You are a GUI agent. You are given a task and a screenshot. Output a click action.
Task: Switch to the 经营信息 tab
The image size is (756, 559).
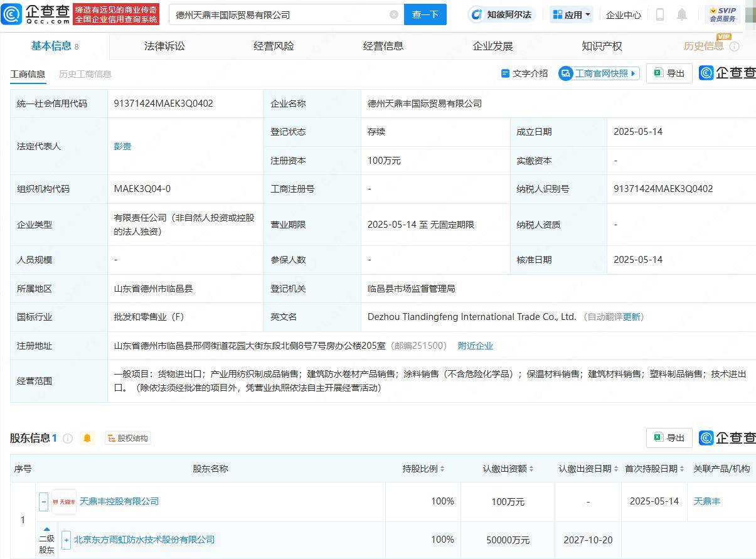383,46
